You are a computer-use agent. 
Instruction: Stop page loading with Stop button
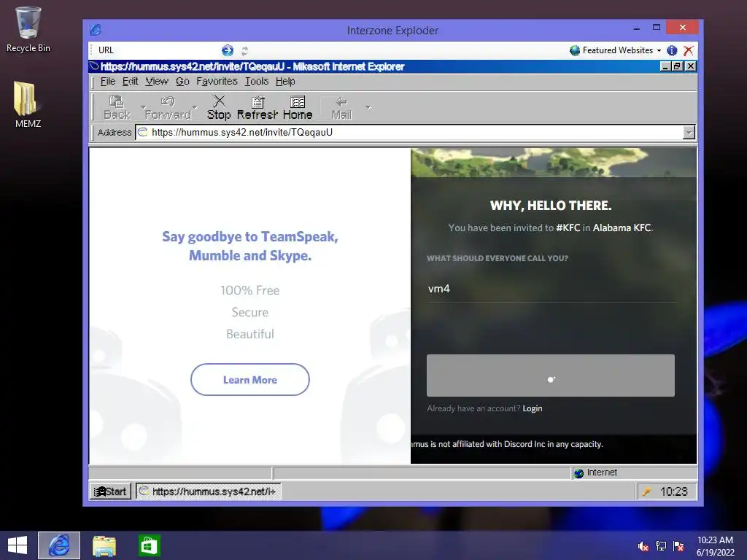point(219,108)
